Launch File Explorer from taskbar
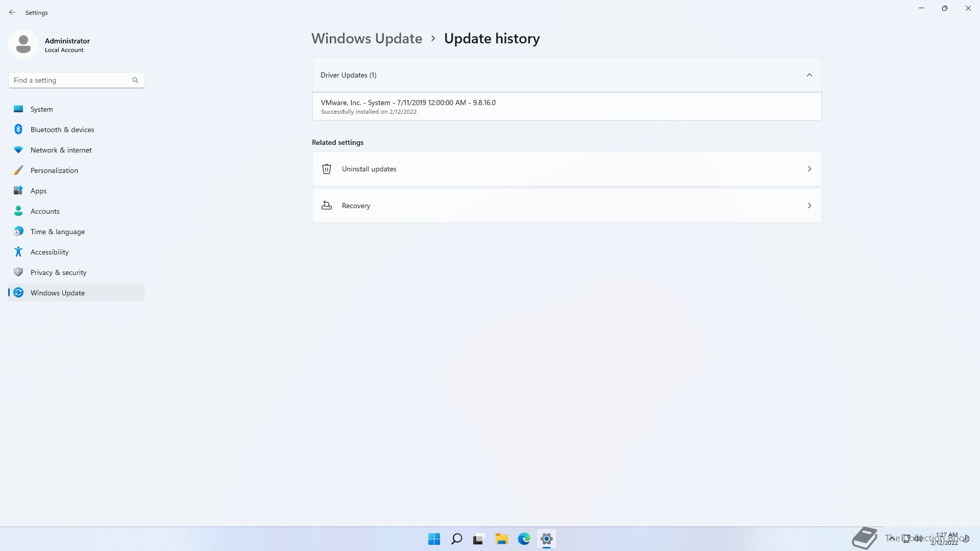Screen dimensions: 980x551 [502, 539]
